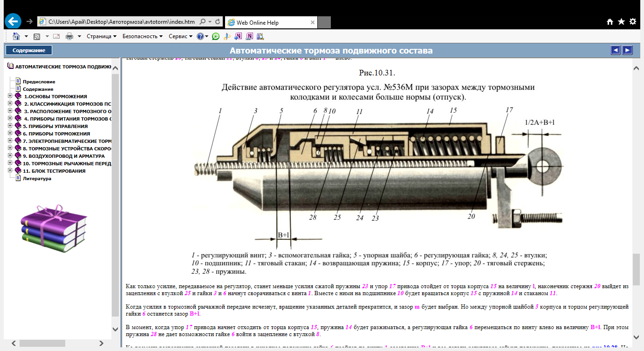This screenshot has height=351, width=644.
Task: Select root АВТОМАТИЧЕСКИЕ ТОРМОЗА ПОДВИЖНОГО title
Action: point(63,67)
